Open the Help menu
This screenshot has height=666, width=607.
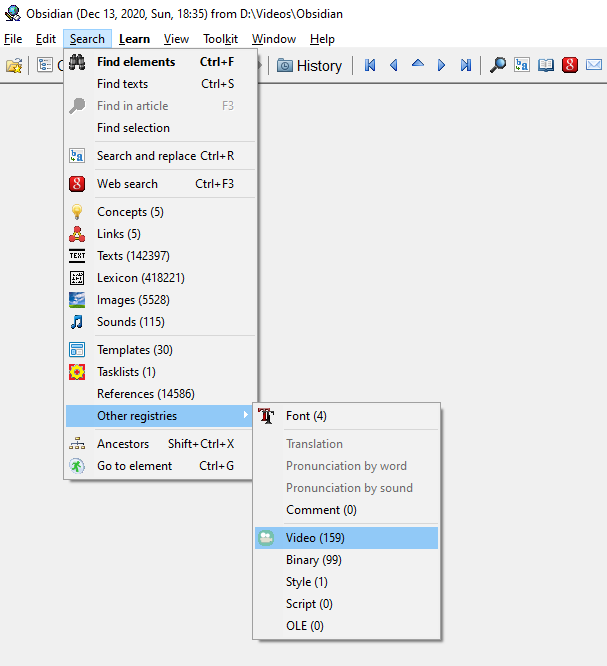(x=322, y=39)
